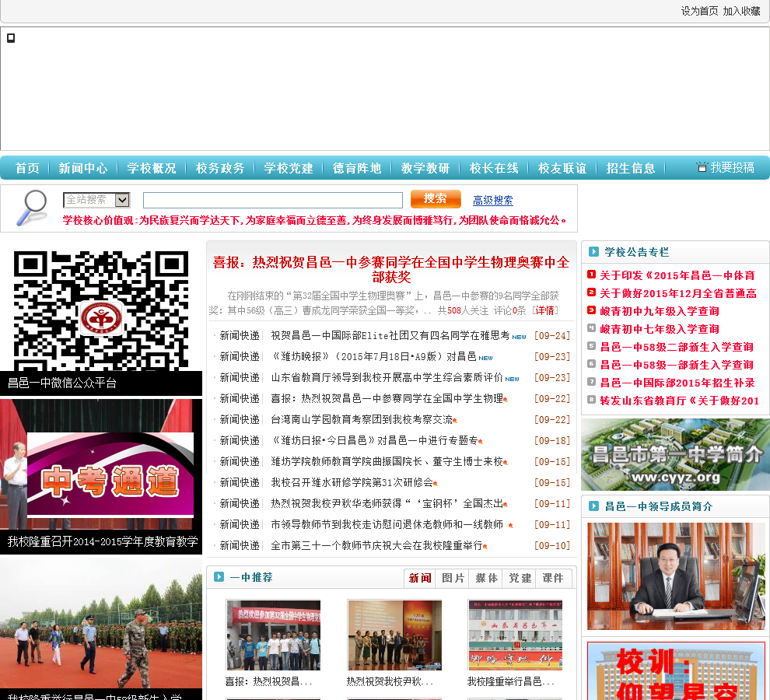Image resolution: width=770 pixels, height=700 pixels.
Task: Open 峻青初中七年级入学查询 announcement
Action: click(660, 329)
